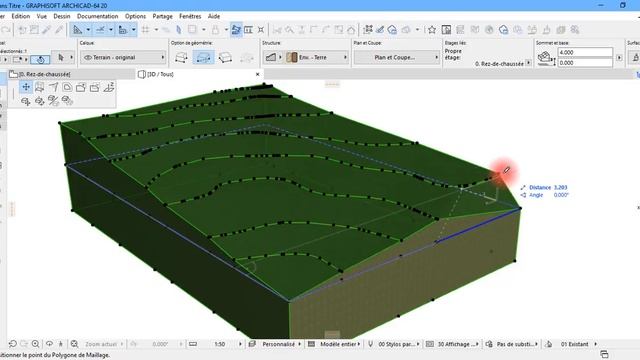Image resolution: width=640 pixels, height=360 pixels.
Task: Open the Fenêtres menu
Action: [190, 16]
